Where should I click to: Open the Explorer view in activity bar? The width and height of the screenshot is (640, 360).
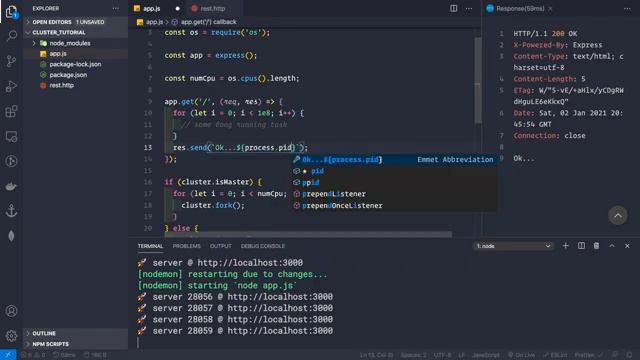tap(11, 11)
